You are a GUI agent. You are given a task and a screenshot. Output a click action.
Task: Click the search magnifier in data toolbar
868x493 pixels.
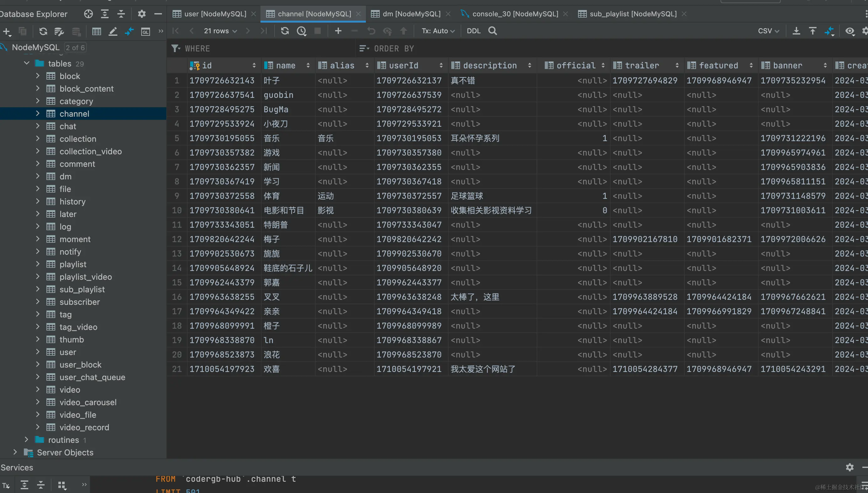492,31
